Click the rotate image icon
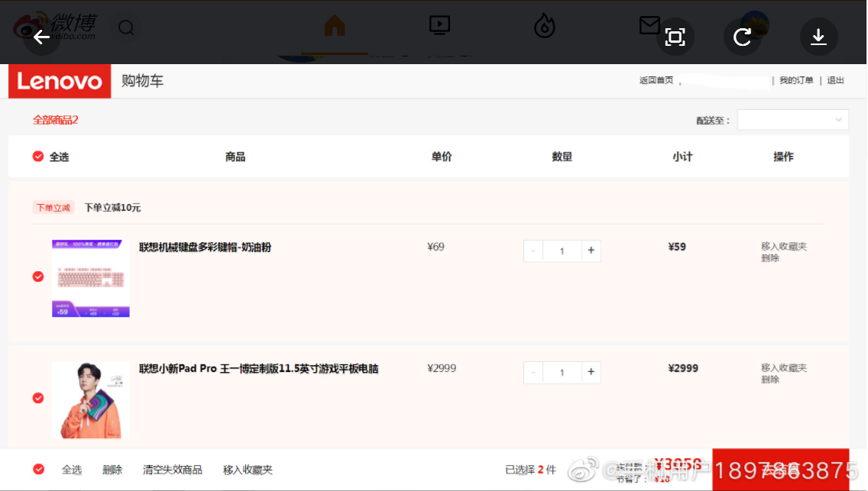This screenshot has height=491, width=868. click(743, 37)
